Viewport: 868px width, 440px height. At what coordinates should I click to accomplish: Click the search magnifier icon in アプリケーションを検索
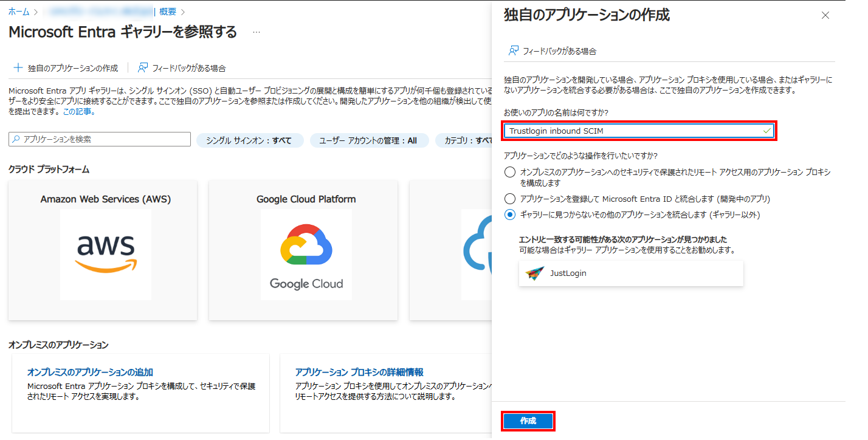pos(16,140)
